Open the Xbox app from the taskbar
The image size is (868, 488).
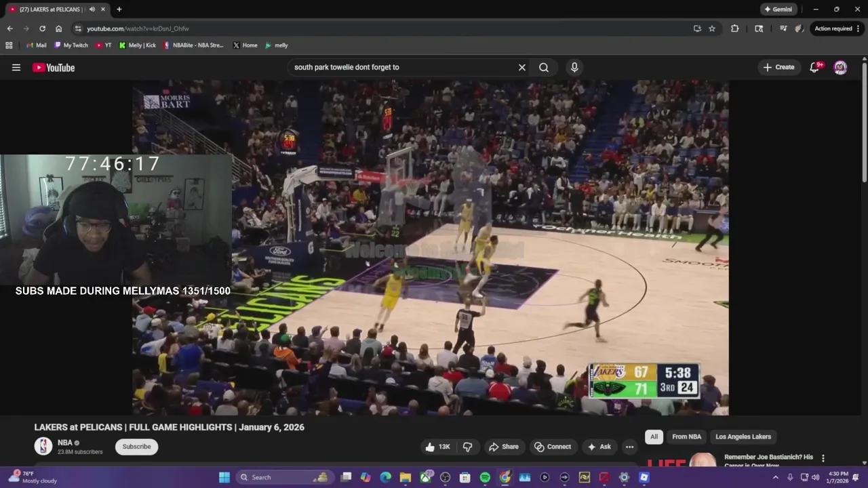(x=425, y=477)
